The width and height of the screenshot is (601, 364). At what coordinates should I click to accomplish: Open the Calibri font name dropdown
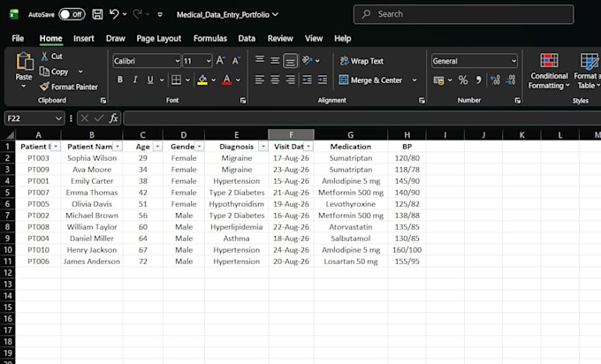(x=178, y=61)
